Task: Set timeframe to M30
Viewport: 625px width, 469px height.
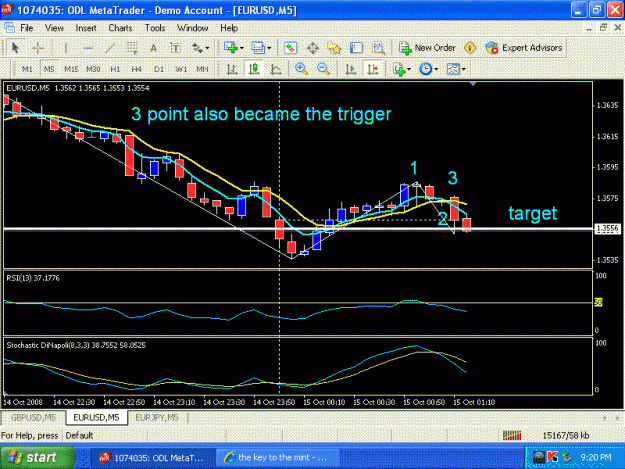Action: [x=93, y=69]
